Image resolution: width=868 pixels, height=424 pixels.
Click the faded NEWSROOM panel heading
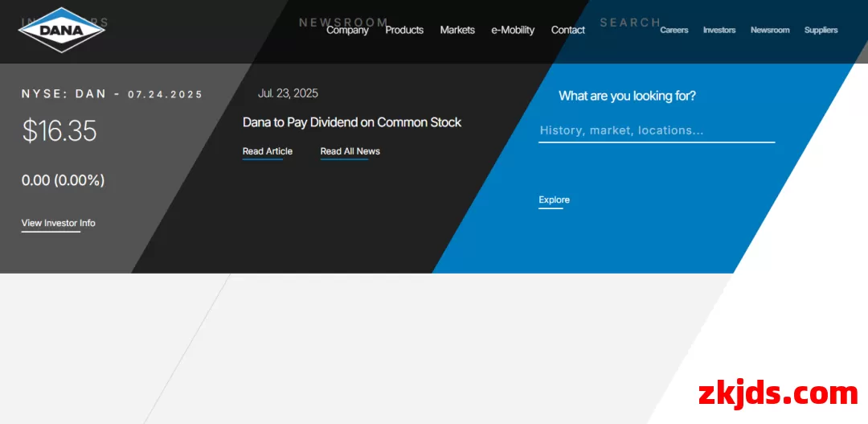[343, 23]
